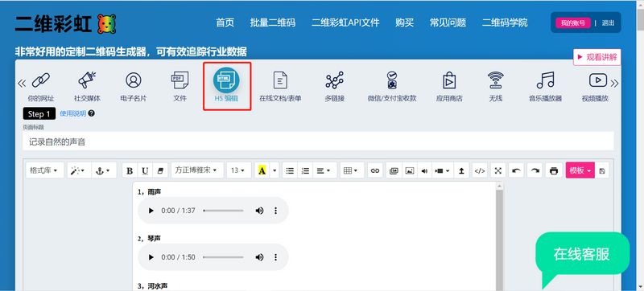The height and width of the screenshot is (291, 644).
Task: Insert a numbered ordered list
Action: coord(305,170)
